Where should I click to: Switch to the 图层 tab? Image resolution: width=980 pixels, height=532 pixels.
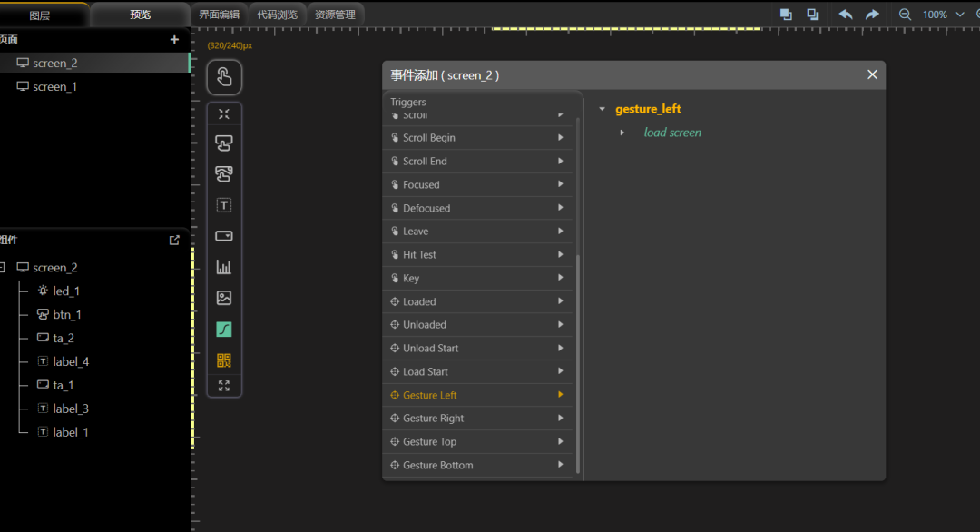39,15
